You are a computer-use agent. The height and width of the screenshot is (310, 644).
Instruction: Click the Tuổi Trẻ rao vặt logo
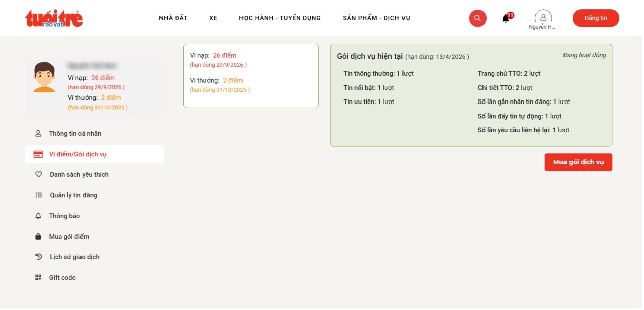coord(54,18)
